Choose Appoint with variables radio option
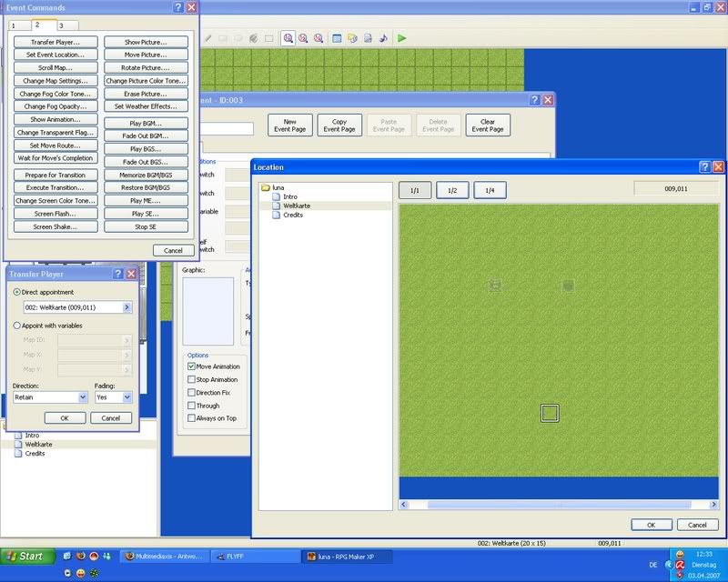728x582 pixels. (x=17, y=325)
